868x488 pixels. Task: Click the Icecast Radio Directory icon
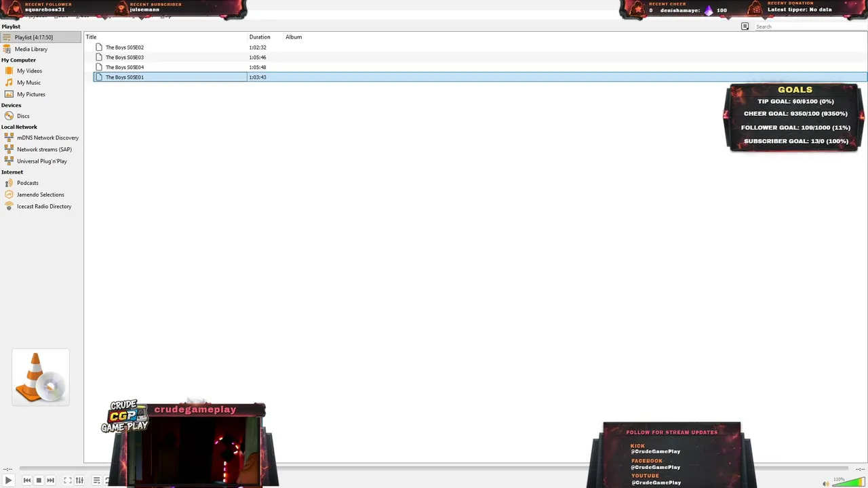click(x=9, y=206)
